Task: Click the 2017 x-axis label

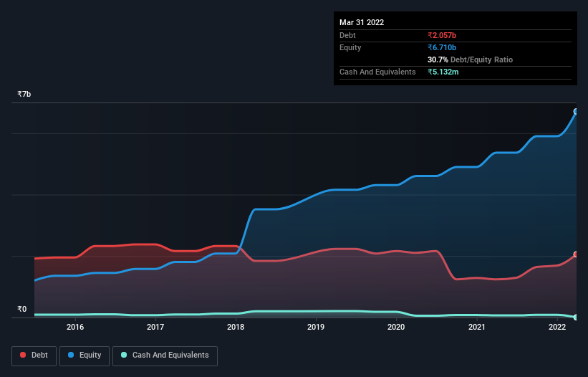Action: [155, 327]
